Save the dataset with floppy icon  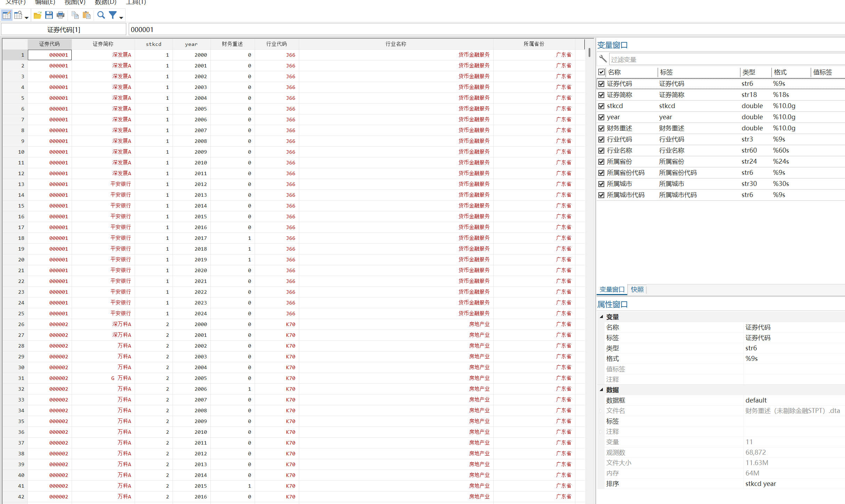pyautogui.click(x=49, y=15)
